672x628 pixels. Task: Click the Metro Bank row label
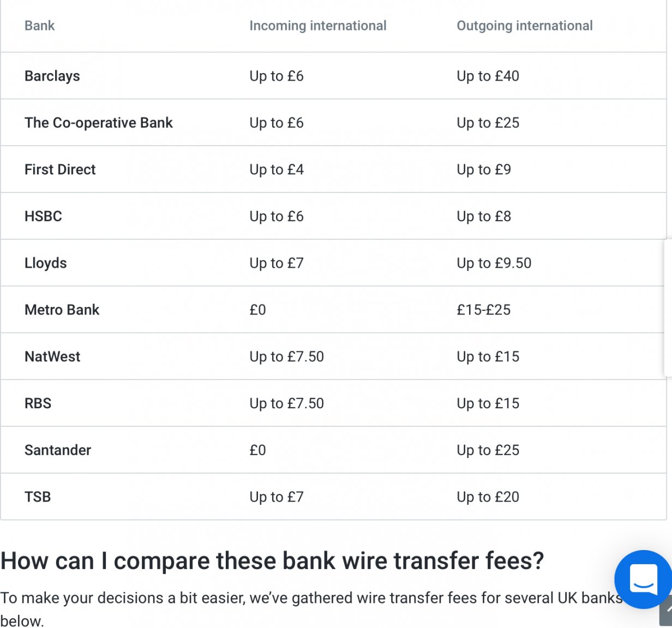coord(62,310)
